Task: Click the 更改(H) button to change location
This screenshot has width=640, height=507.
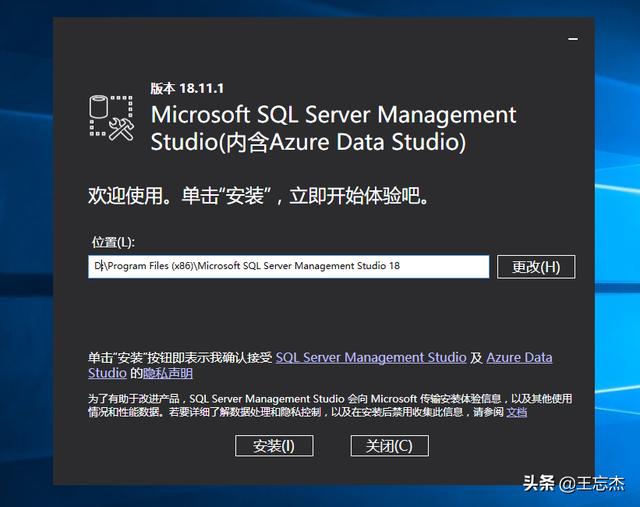Action: point(536,267)
